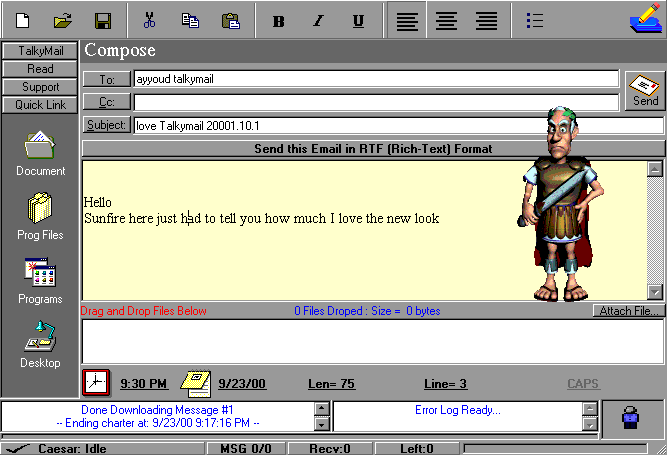This screenshot has width=667, height=455.
Task: Click Error Log Ready... text
Action: (x=458, y=410)
